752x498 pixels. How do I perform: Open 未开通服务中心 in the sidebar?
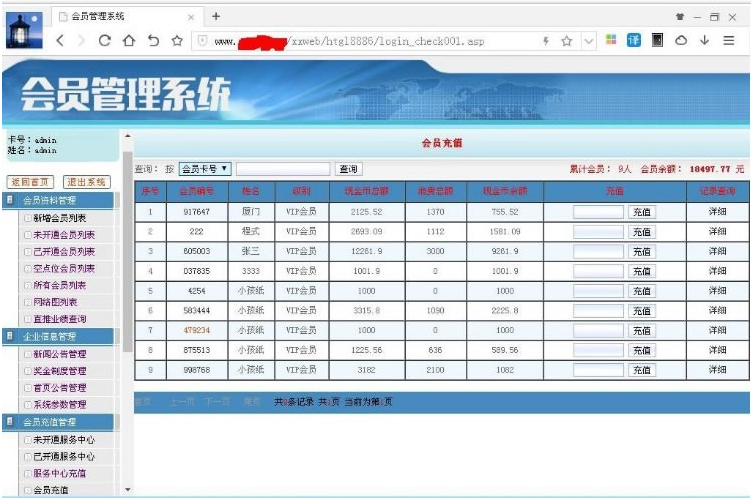64,439
